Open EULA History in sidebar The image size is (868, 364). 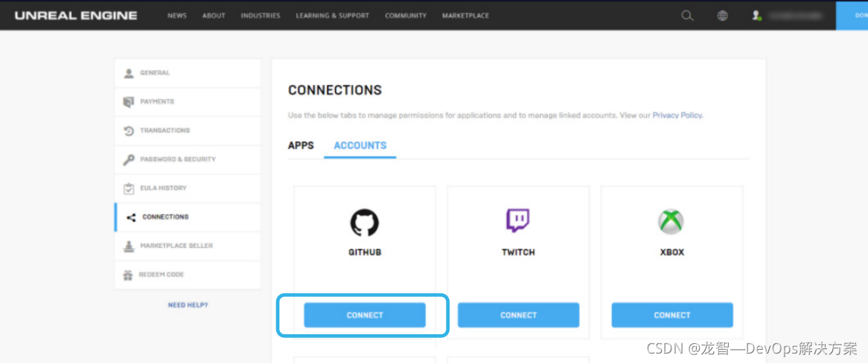point(188,188)
